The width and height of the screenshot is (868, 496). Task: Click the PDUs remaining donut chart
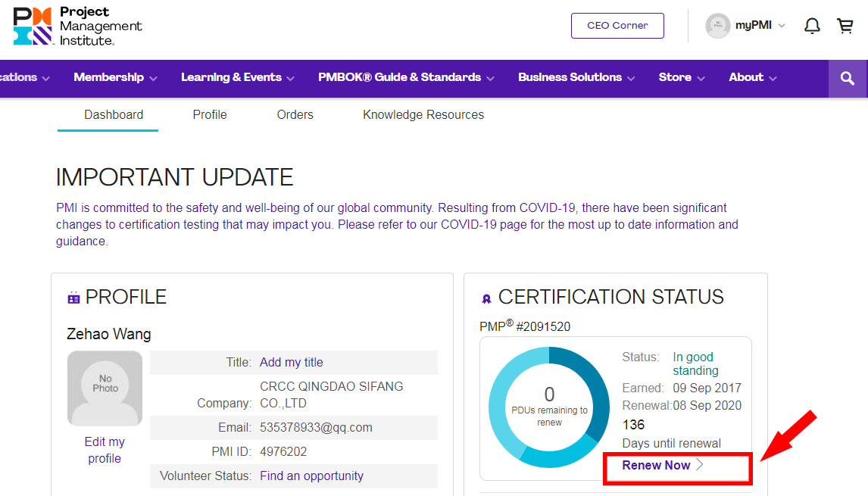click(549, 407)
